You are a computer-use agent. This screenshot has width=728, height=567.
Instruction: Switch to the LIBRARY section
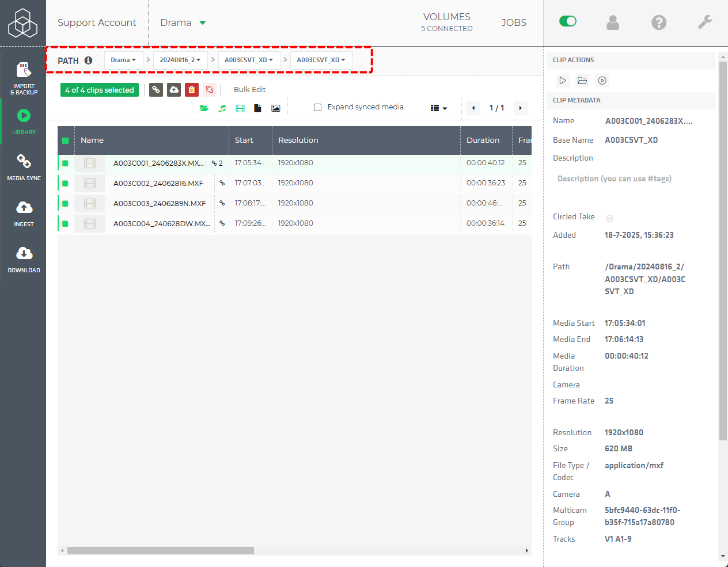[x=23, y=122]
